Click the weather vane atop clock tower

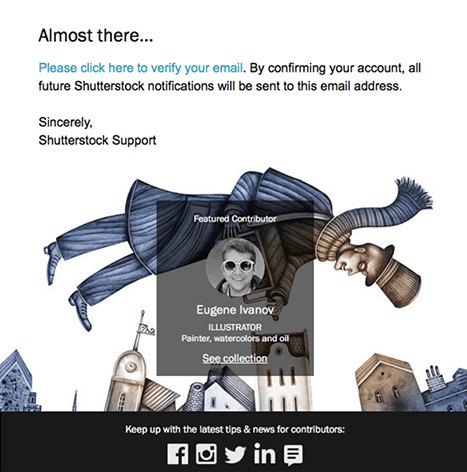[143, 327]
